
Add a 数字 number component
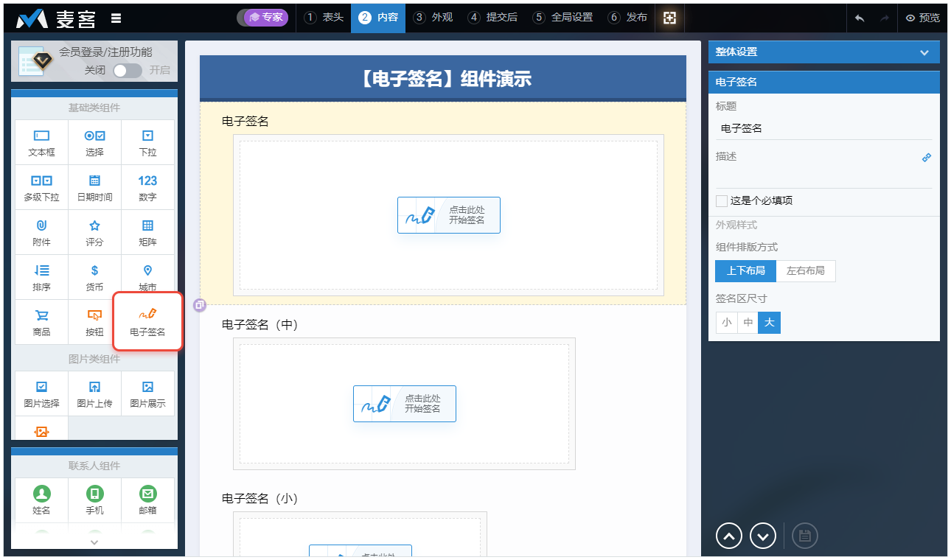[x=147, y=188]
